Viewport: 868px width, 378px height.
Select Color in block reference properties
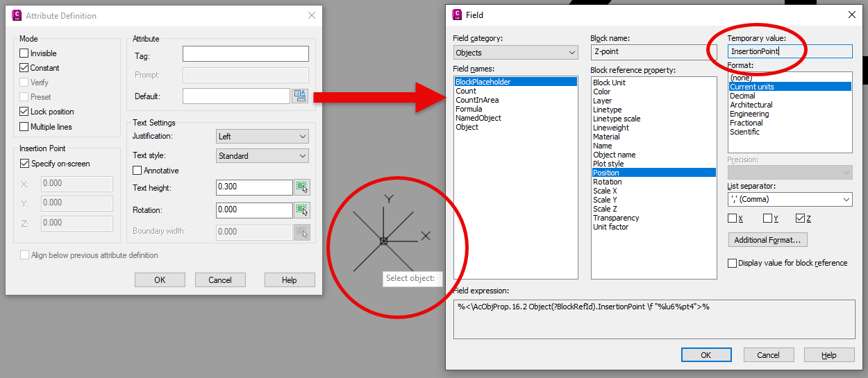(602, 92)
